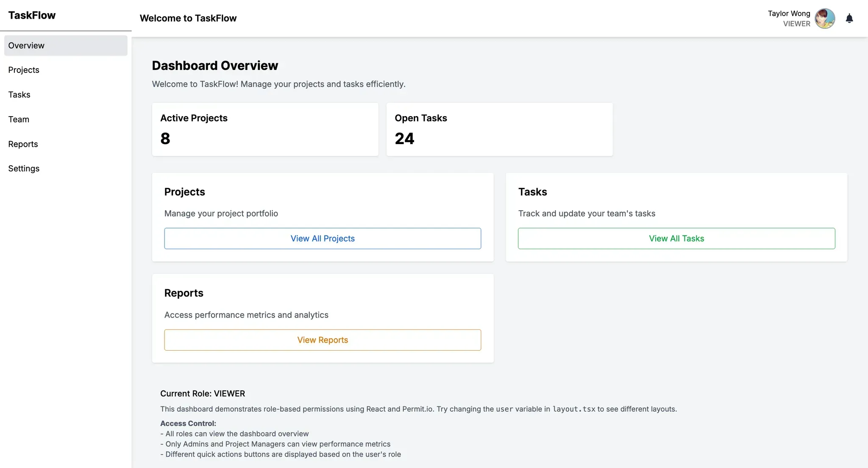
Task: Click the Dashboard Overview heading
Action: tap(215, 66)
